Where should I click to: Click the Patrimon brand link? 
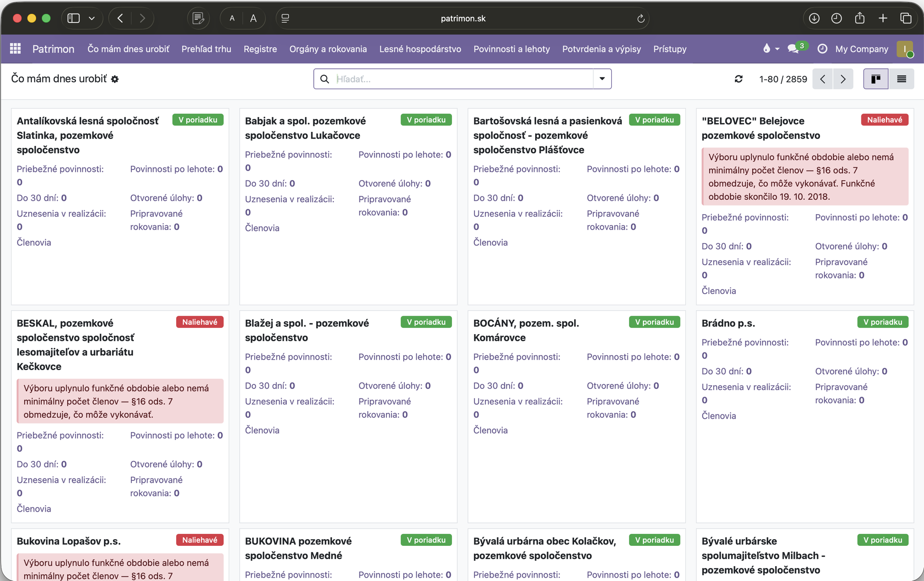pyautogui.click(x=53, y=49)
